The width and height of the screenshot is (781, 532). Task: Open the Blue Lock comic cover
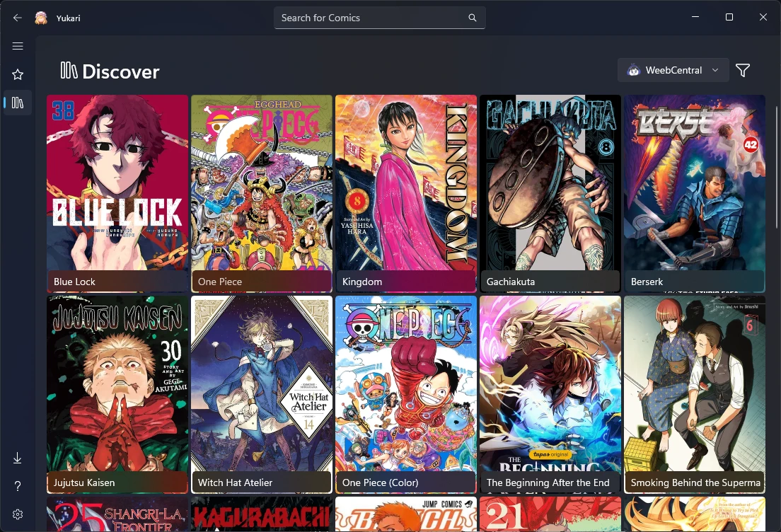[x=117, y=194]
